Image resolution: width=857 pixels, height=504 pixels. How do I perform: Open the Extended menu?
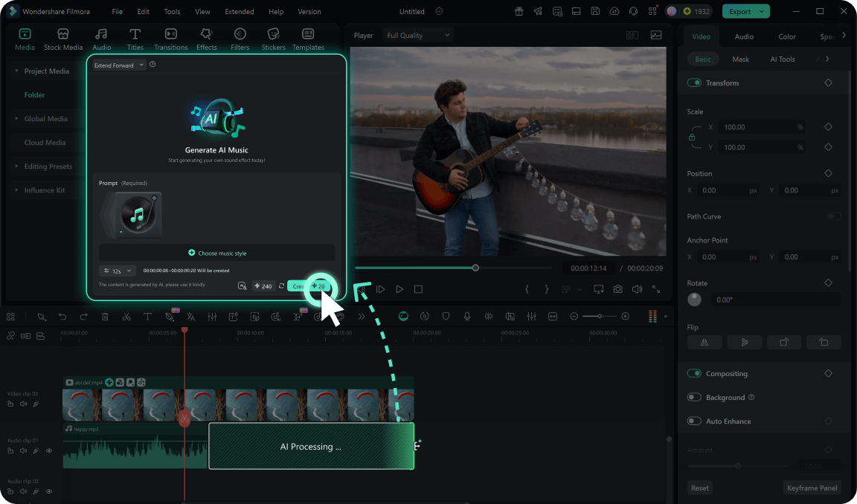point(239,11)
